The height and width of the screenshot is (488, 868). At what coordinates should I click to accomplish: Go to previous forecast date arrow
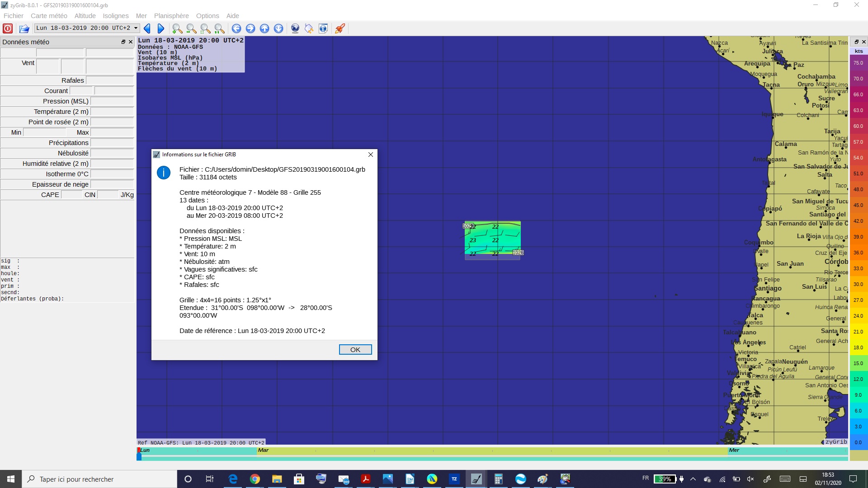147,28
